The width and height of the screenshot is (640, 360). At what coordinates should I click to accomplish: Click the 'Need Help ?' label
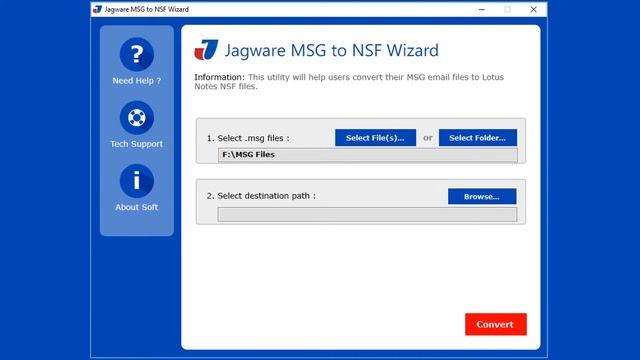[137, 81]
